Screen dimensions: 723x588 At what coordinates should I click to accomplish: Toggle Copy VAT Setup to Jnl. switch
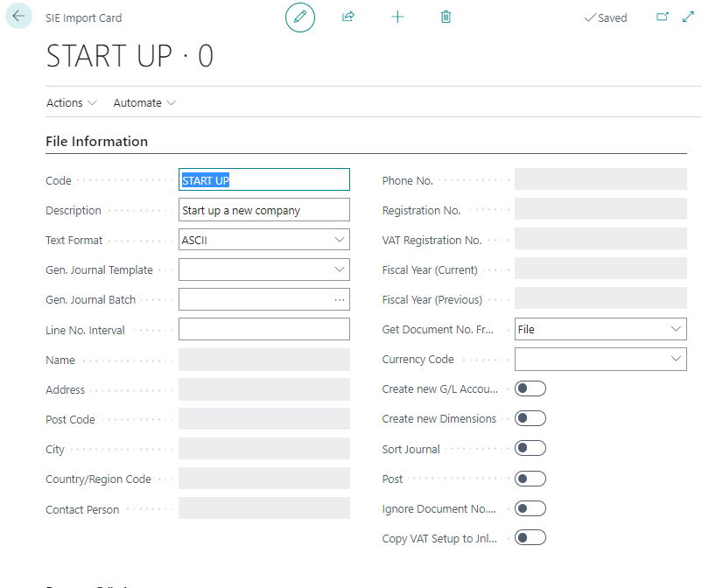[530, 538]
